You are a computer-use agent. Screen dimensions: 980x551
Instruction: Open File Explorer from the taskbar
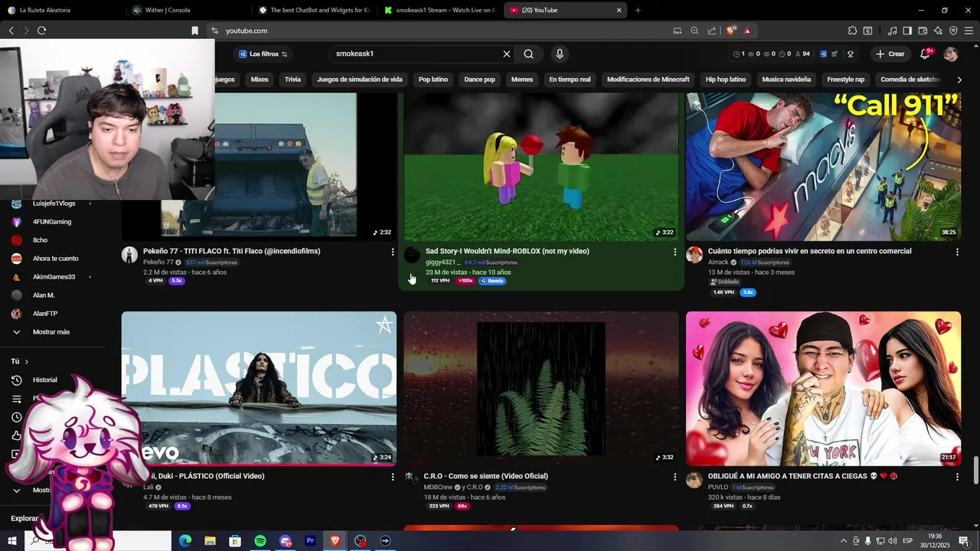pyautogui.click(x=210, y=541)
